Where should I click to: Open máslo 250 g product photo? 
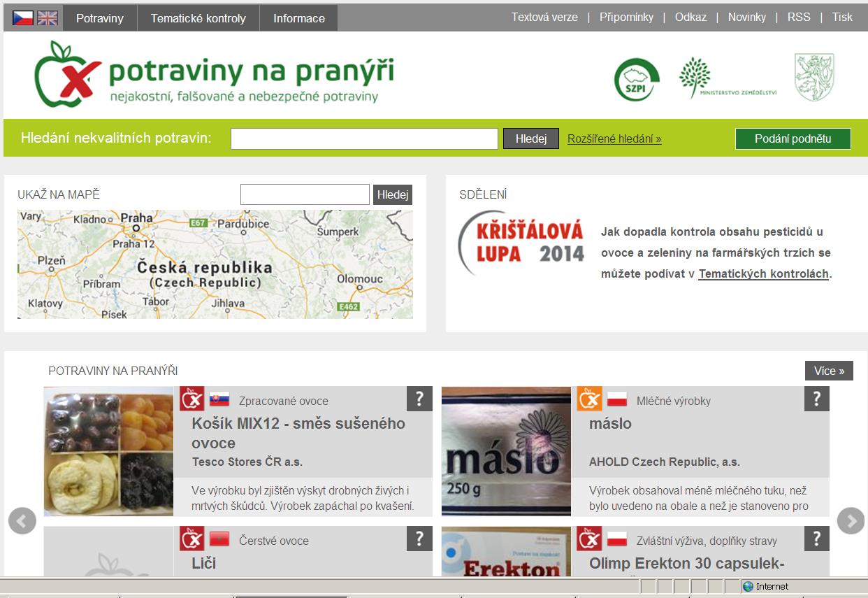(x=506, y=451)
